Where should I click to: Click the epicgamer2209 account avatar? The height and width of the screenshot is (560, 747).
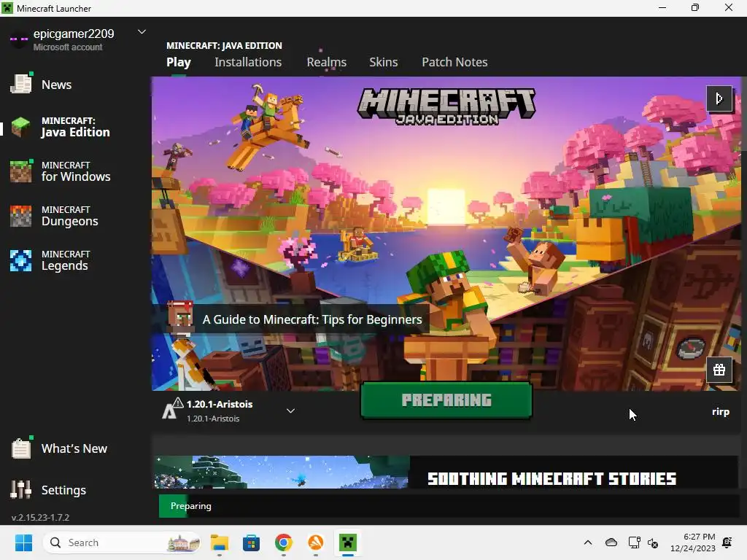19,40
